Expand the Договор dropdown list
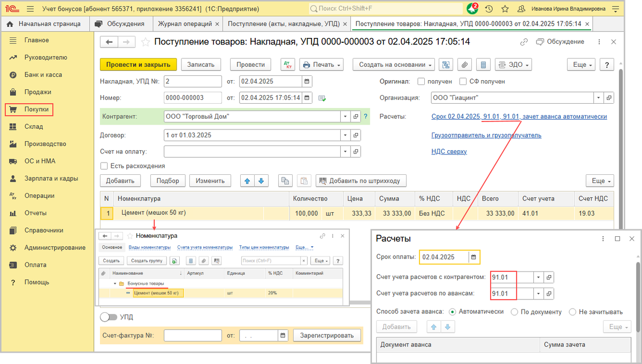The image size is (642, 364). point(345,135)
